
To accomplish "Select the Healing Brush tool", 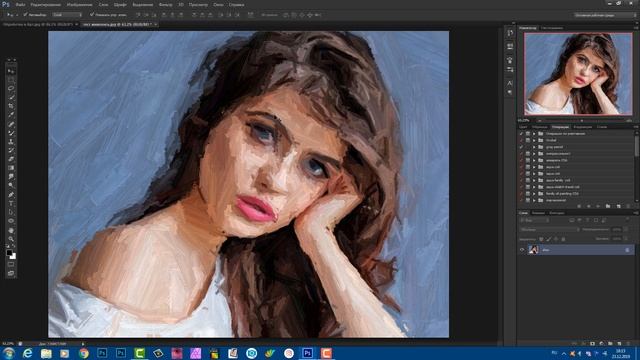I will click(11, 124).
